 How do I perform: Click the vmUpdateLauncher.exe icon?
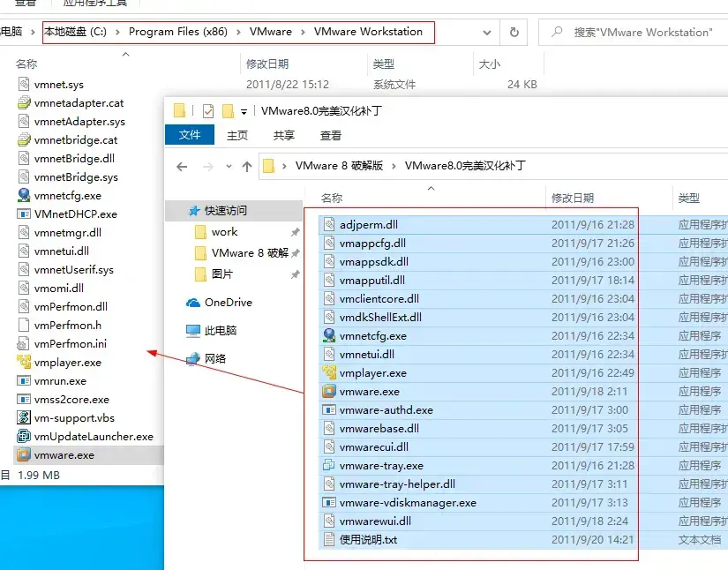click(x=24, y=436)
